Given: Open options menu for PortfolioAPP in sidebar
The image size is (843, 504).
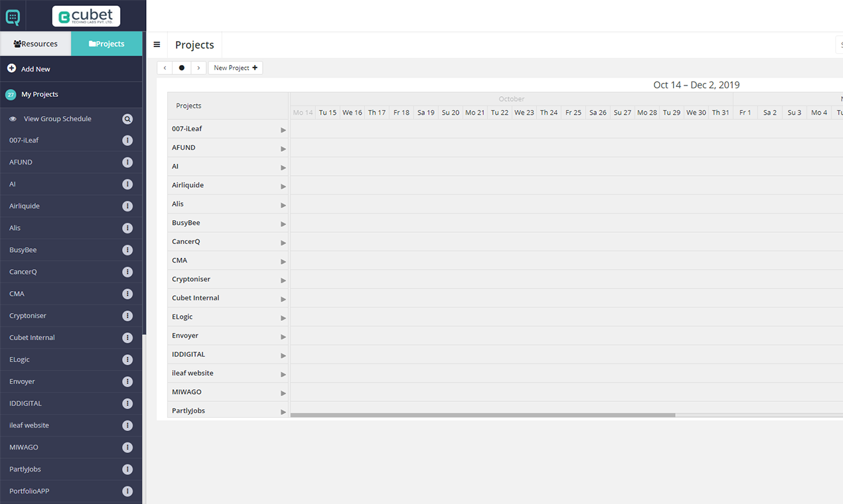Looking at the screenshot, I should coord(127,491).
